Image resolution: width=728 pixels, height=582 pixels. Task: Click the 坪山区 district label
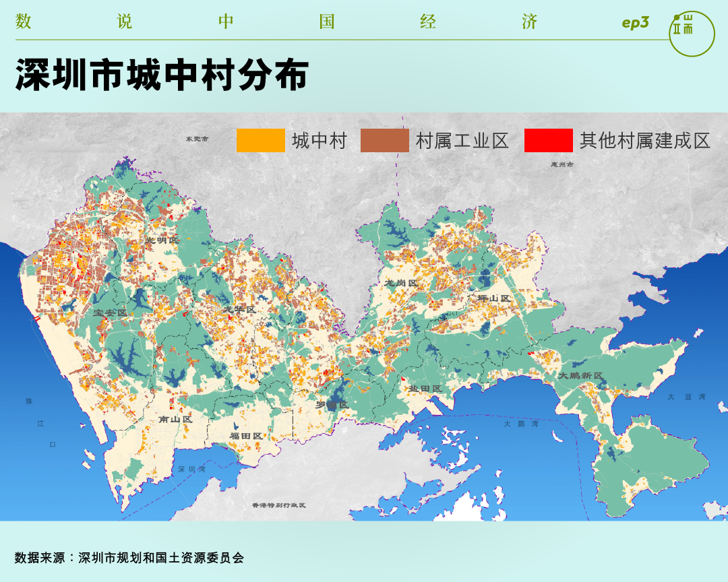click(x=494, y=298)
